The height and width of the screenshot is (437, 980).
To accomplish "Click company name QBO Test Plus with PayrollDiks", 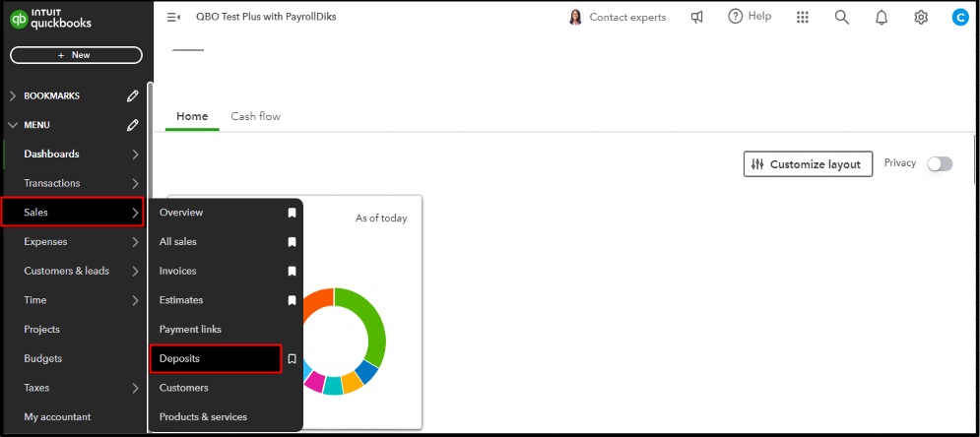I will (x=266, y=17).
